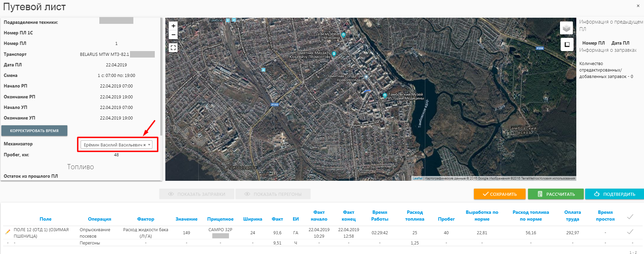This screenshot has width=644, height=254.
Task: Click the Памятник солдатам правопорядка marker
Action: [366, 77]
